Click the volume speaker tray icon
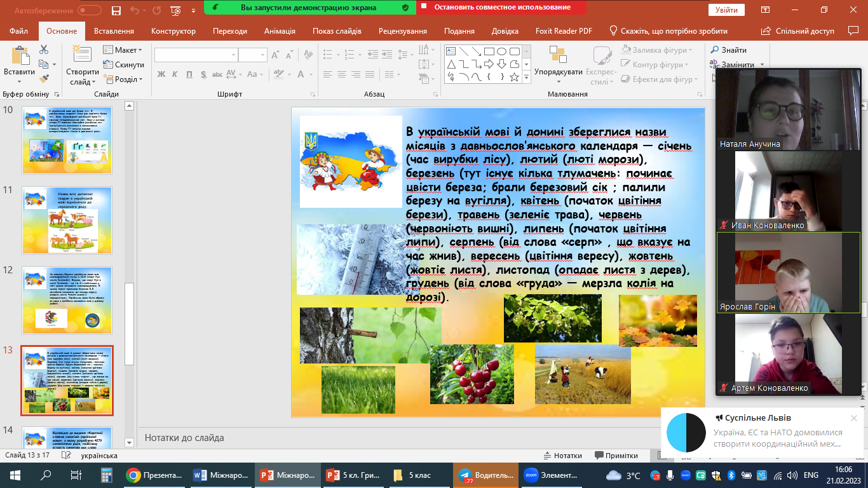868x488 pixels. [792, 475]
